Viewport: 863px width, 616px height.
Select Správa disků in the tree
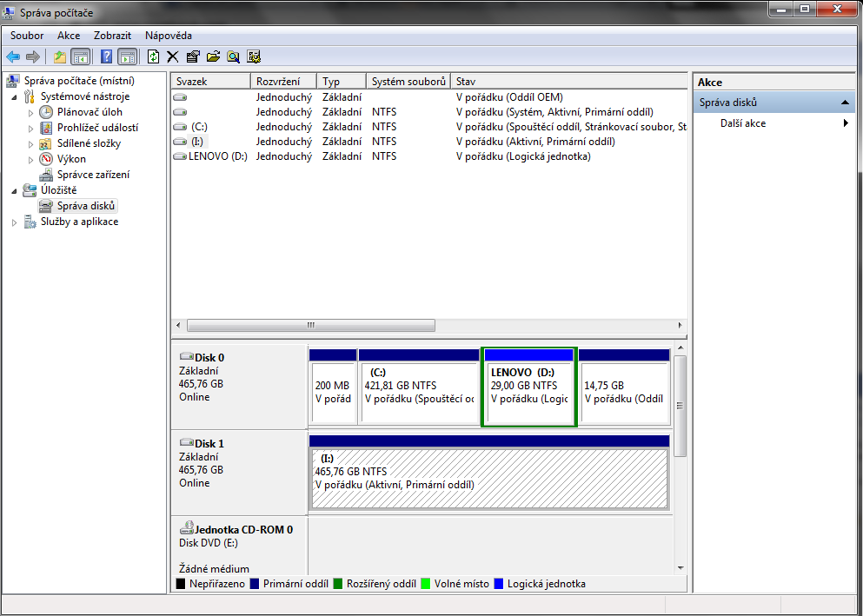coord(86,206)
